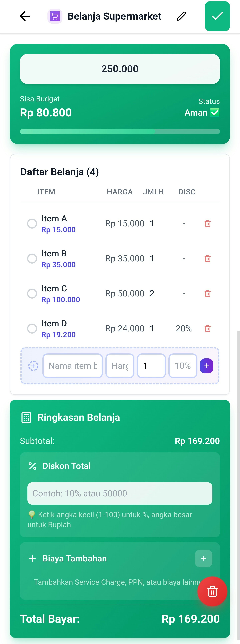Tap the red floating trash button
Screen dimensions: 240x644
212,592
